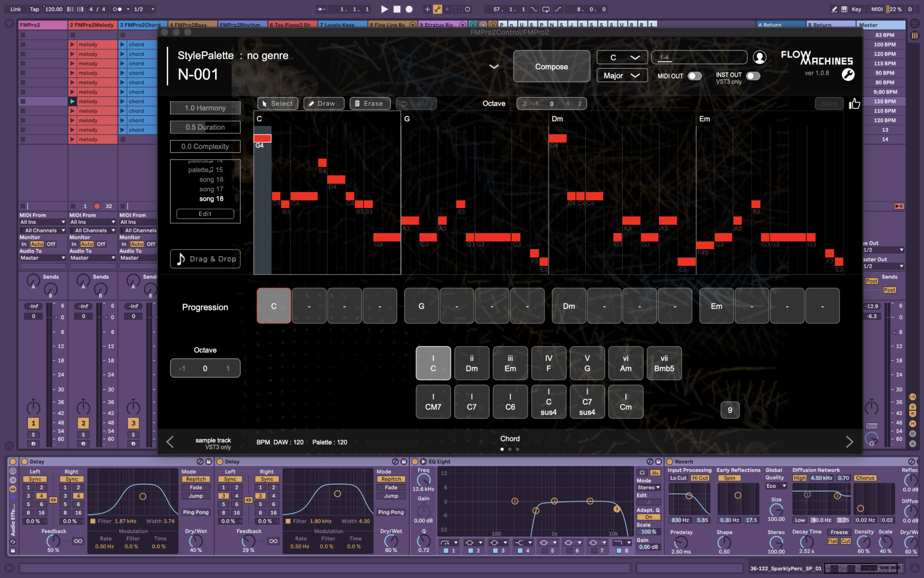This screenshot has height=578, width=924.
Task: Click the thumbs-up like icon in FlowMachines
Action: pos(855,104)
